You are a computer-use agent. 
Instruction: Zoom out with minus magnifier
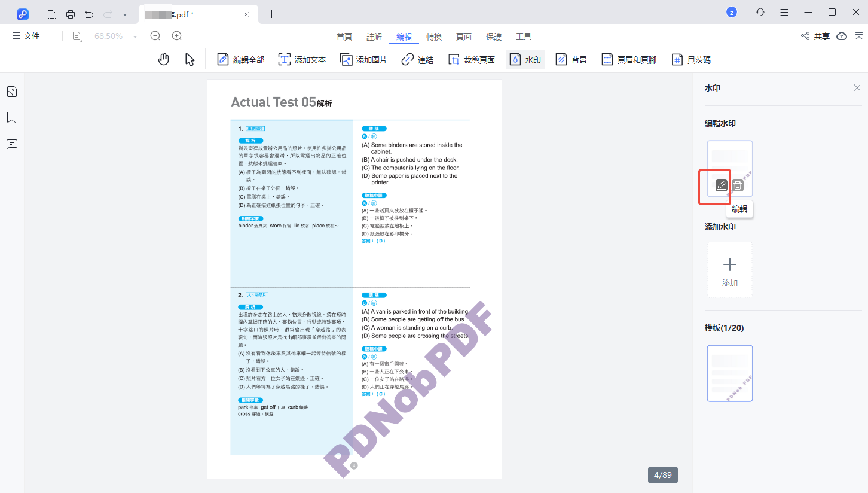[155, 36]
